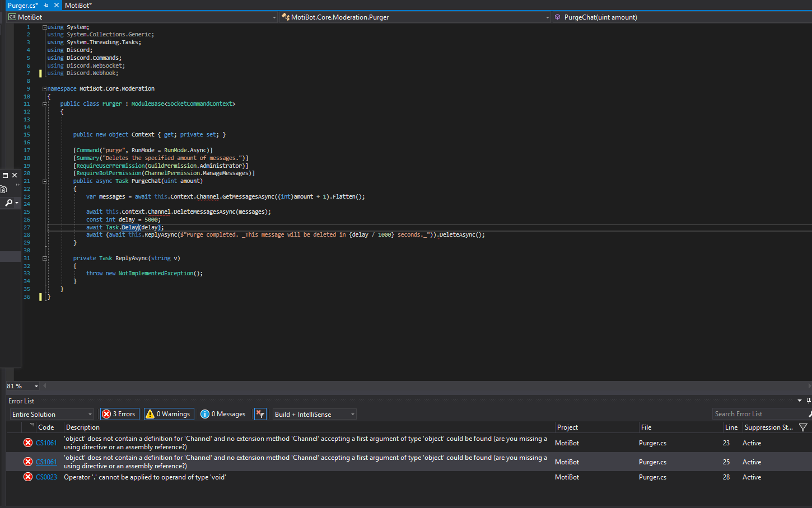Pin the Purger.cs tab
The image size is (812, 508).
[x=46, y=5]
